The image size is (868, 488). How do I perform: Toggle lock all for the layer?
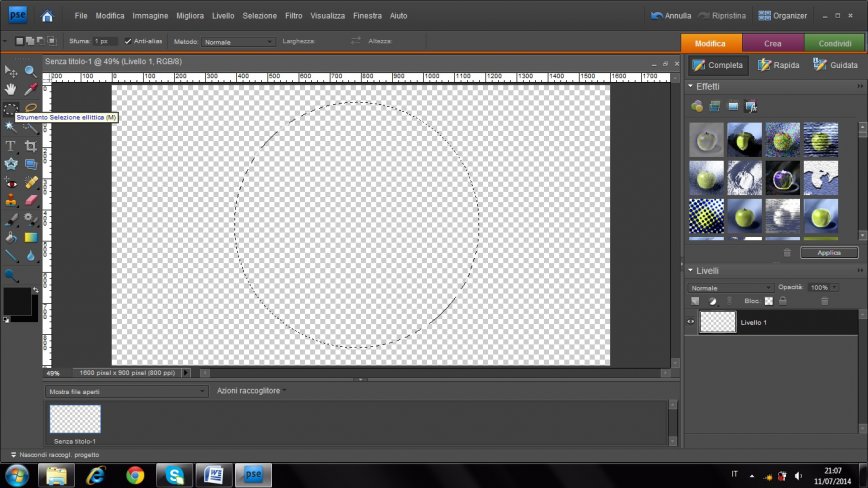tap(783, 300)
